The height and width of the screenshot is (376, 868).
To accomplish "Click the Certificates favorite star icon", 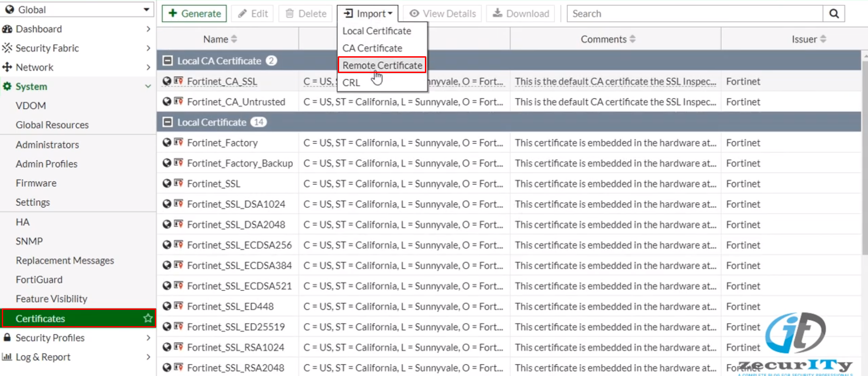I will pos(148,318).
